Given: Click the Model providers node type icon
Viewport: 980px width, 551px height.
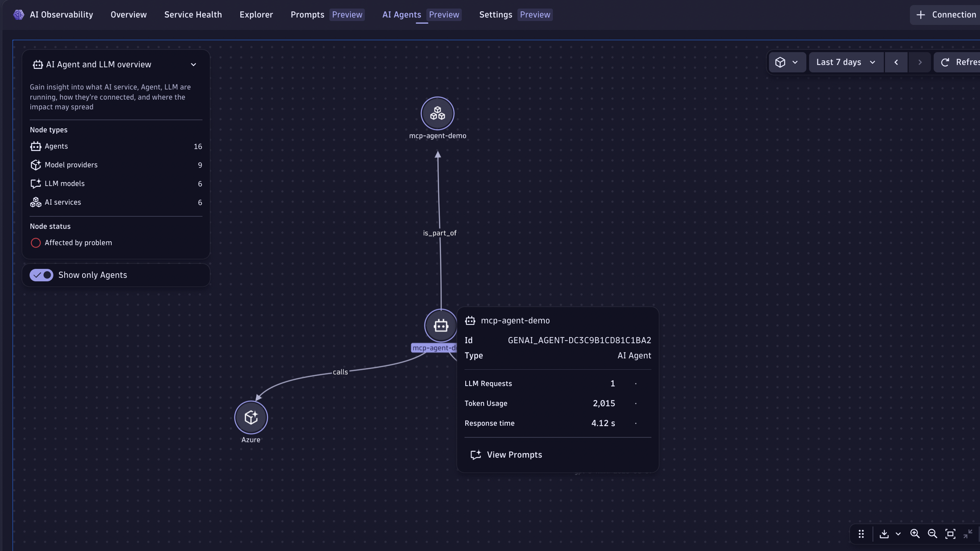Looking at the screenshot, I should click(35, 165).
